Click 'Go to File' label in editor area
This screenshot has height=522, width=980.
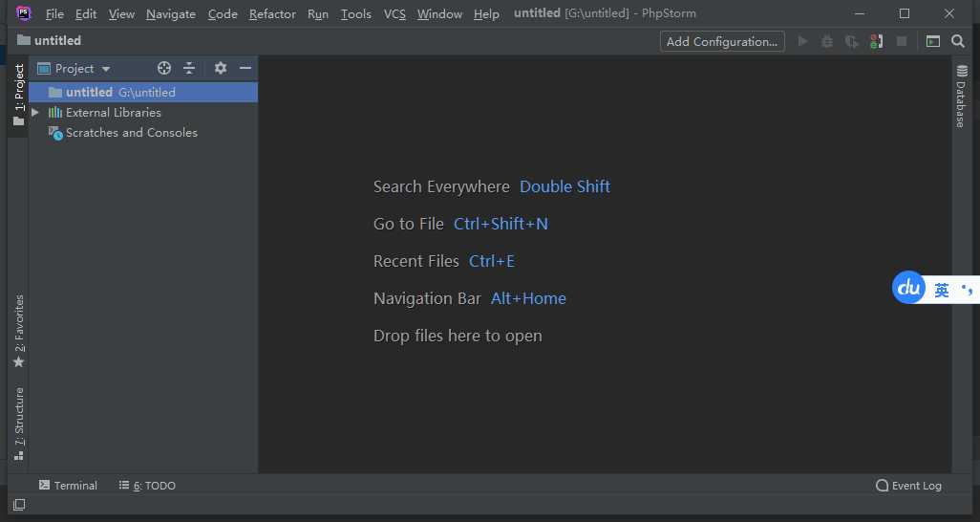coord(408,224)
